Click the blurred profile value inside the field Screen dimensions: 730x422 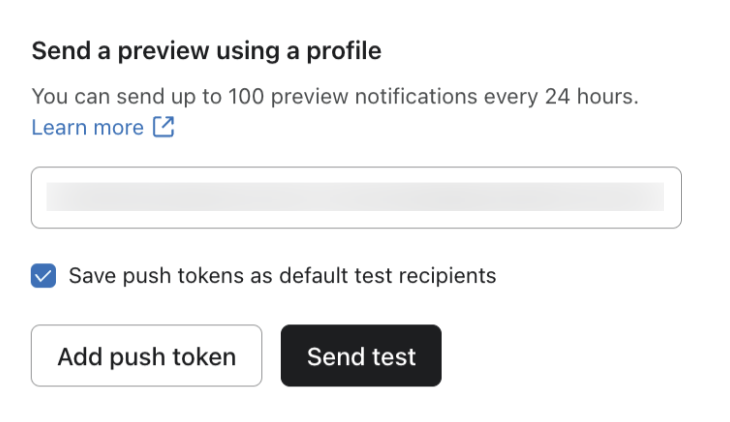(x=356, y=197)
